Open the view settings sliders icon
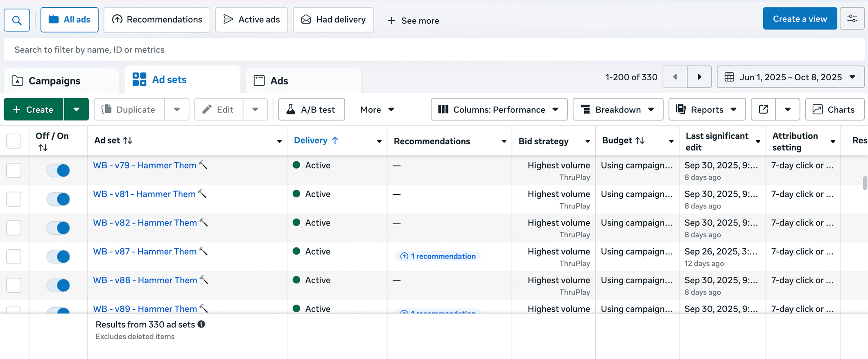 [852, 19]
